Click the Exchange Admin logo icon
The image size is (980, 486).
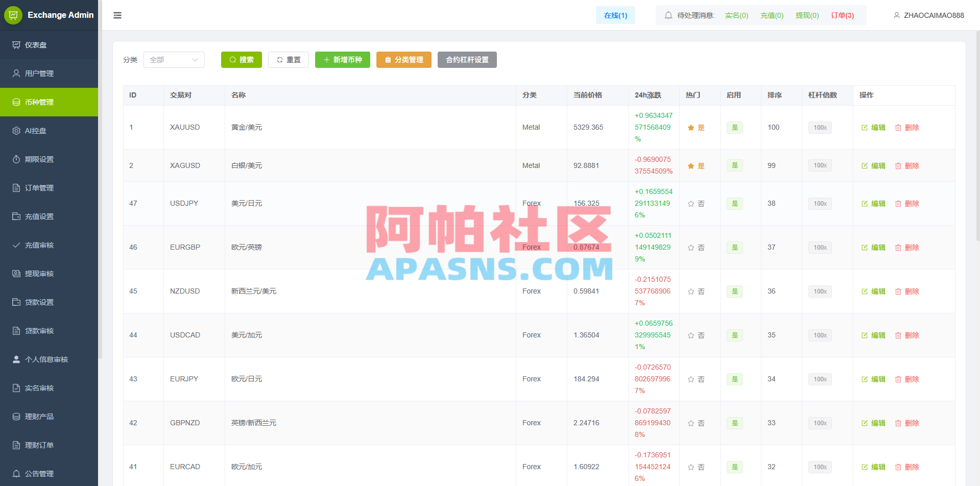13,15
